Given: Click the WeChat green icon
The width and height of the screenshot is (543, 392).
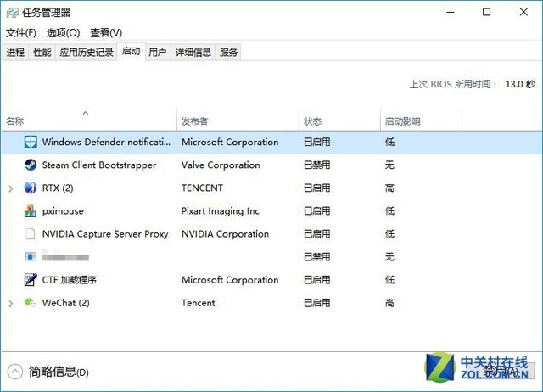Looking at the screenshot, I should click(31, 302).
